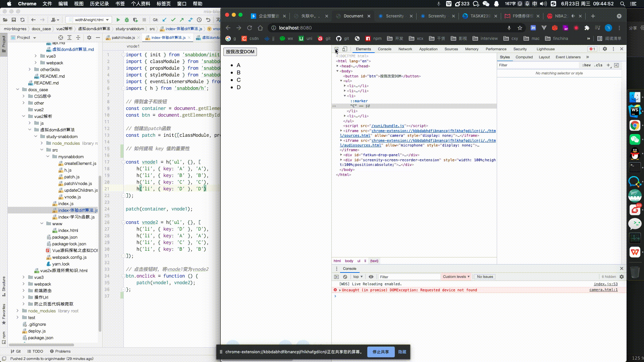Image resolution: width=644 pixels, height=362 pixels.
Task: Mute the NBA tab audio icon
Action: click(573, 16)
